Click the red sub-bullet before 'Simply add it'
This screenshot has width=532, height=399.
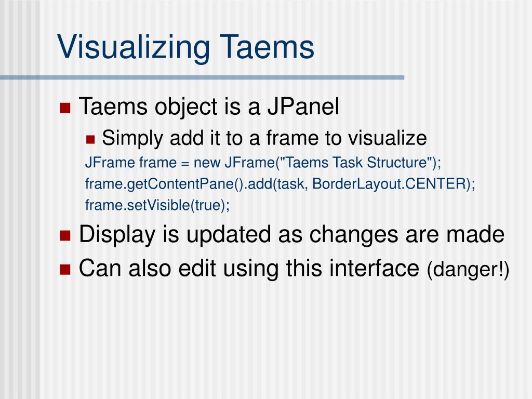pos(90,139)
